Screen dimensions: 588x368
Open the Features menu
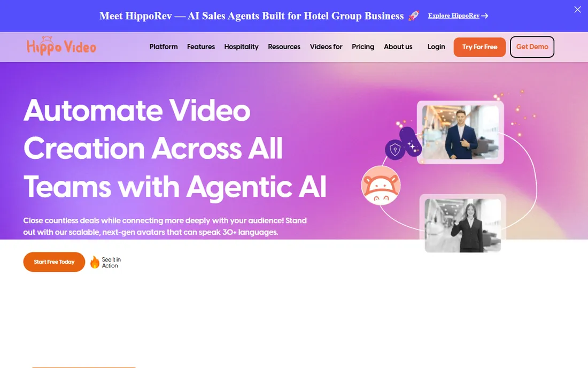pos(201,47)
